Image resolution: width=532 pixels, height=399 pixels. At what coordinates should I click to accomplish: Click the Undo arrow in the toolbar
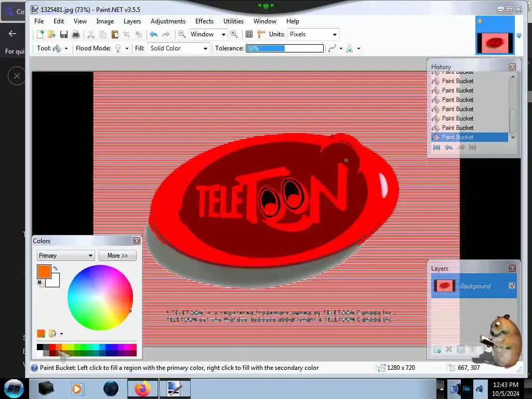(x=154, y=34)
